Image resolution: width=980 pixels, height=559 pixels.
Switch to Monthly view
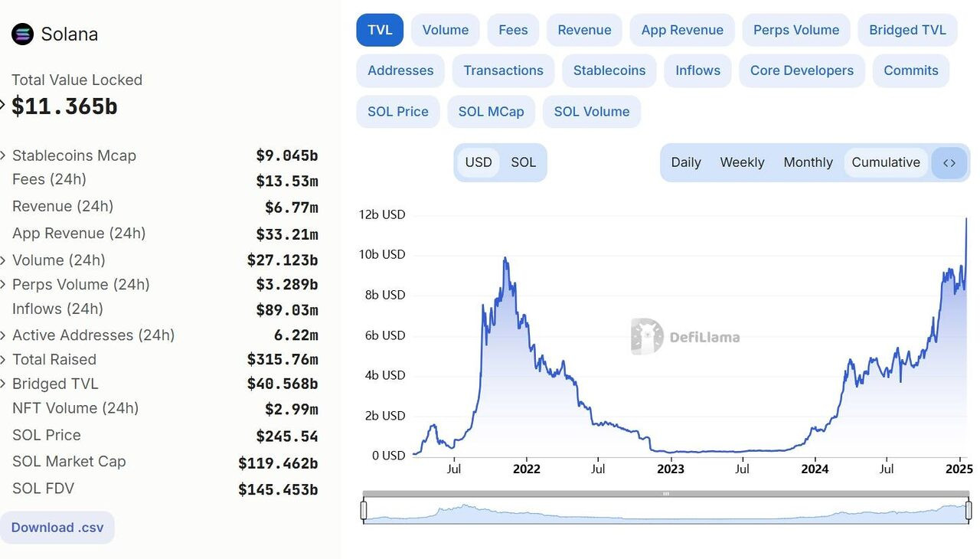point(808,162)
